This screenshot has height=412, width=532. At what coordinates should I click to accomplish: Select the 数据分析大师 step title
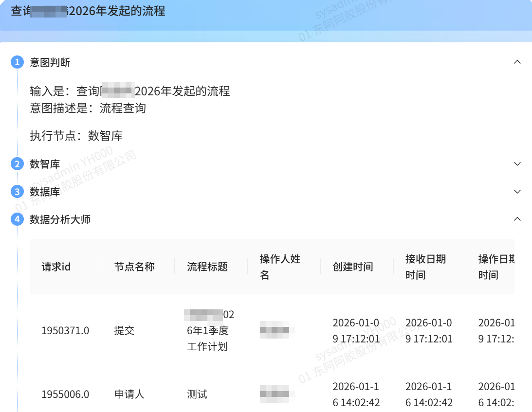(x=60, y=219)
